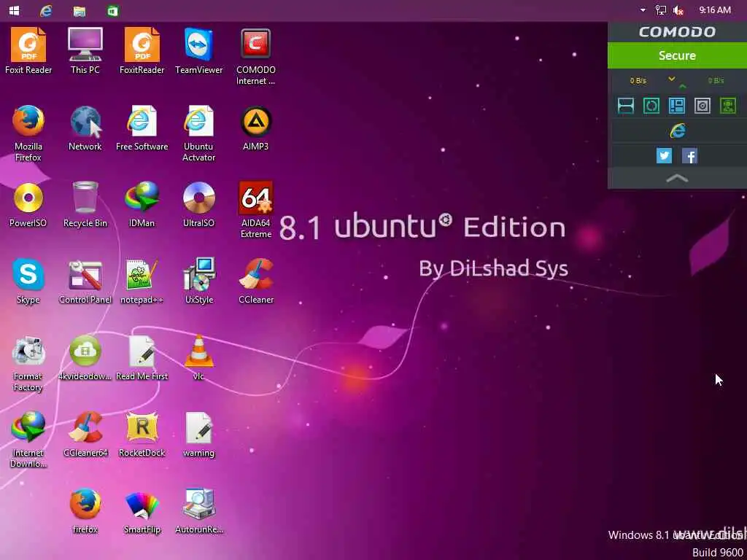Open Read Me First document
747x560 pixels.
pos(142,357)
